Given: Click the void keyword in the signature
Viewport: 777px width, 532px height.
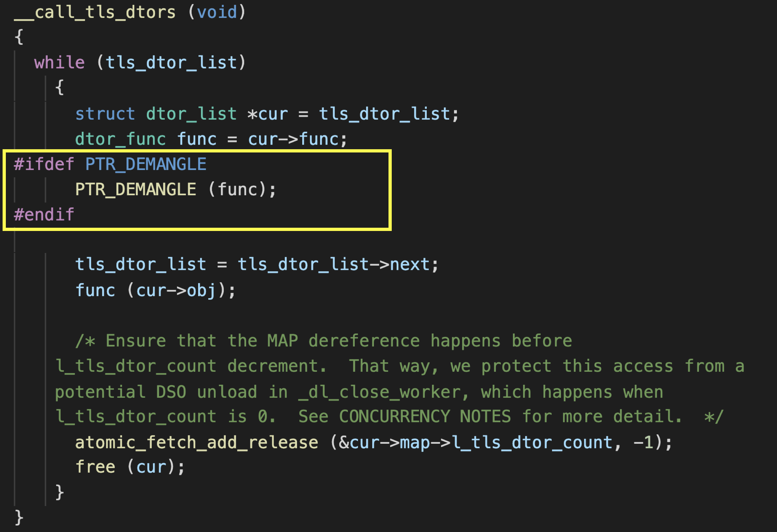Looking at the screenshot, I should 217,12.
